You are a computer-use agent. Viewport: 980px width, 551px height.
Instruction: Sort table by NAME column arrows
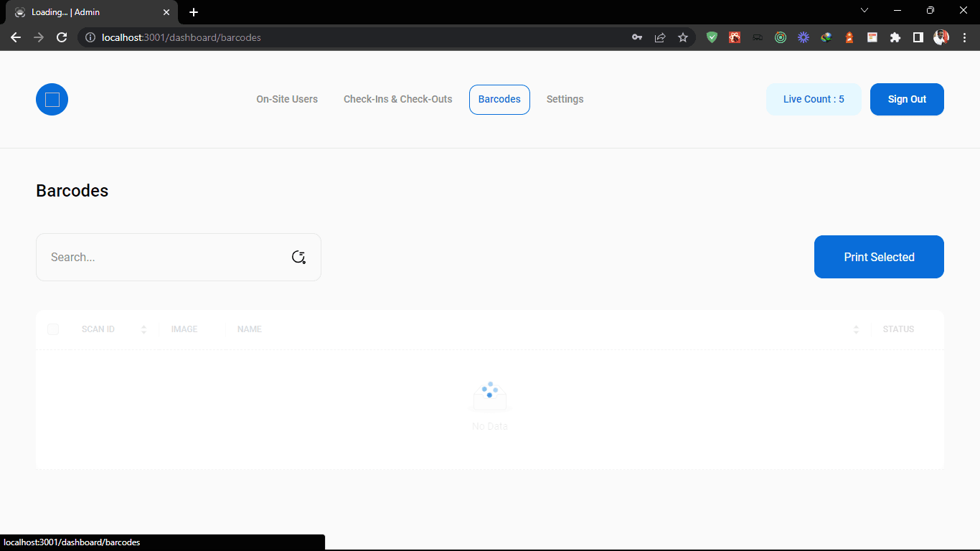pos(856,329)
